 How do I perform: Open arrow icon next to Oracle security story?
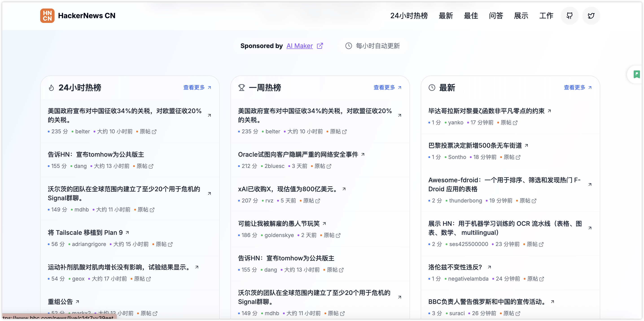pyautogui.click(x=363, y=154)
